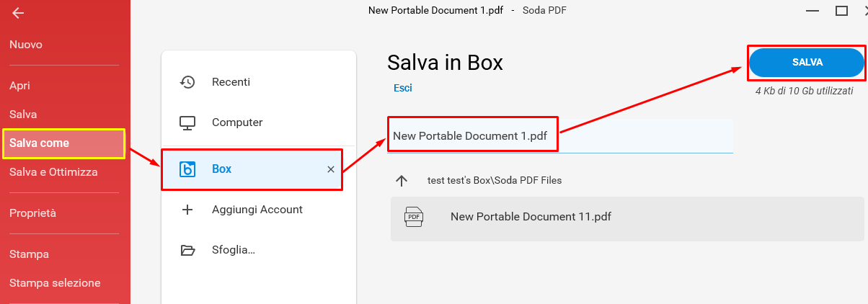Open the Nuovo menu item

point(26,45)
